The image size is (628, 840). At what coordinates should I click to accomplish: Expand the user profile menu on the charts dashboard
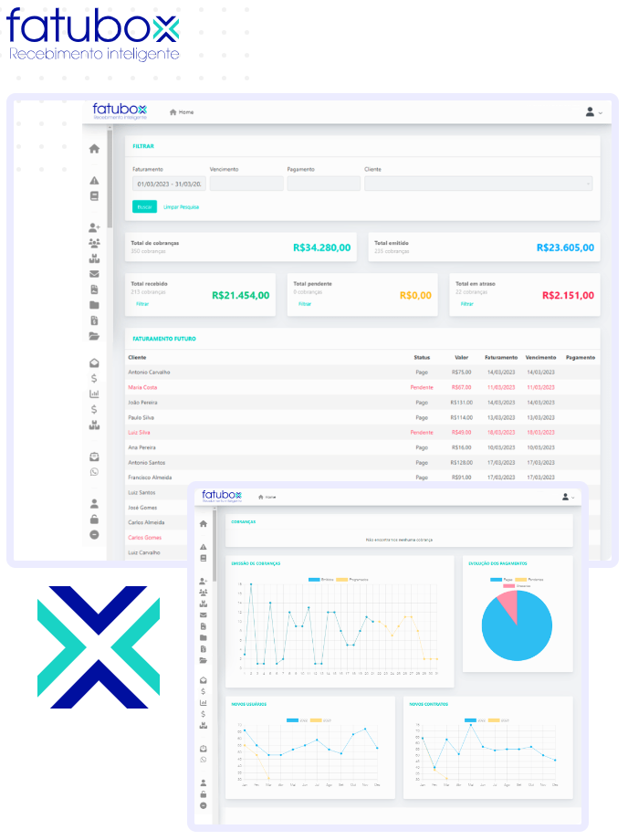567,497
